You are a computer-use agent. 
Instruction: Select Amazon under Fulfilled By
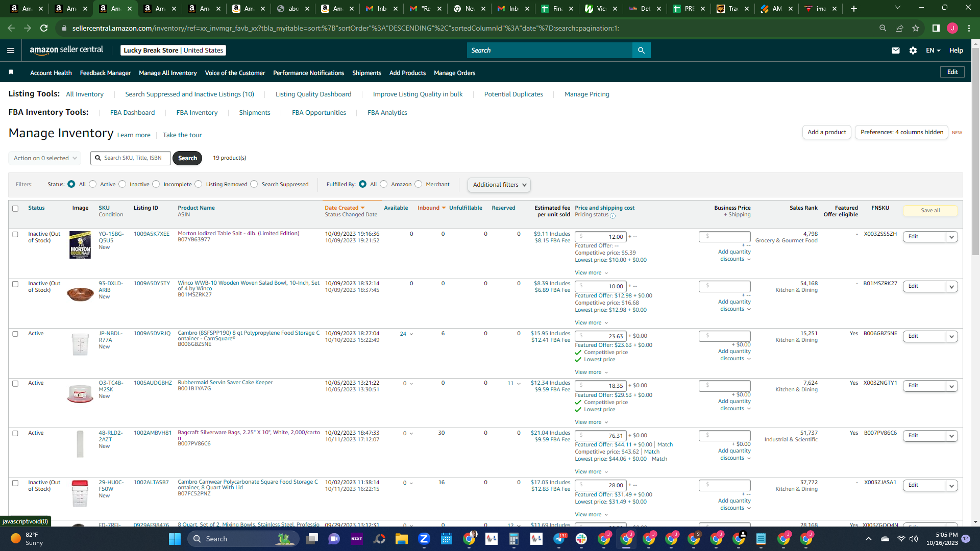[x=384, y=184]
